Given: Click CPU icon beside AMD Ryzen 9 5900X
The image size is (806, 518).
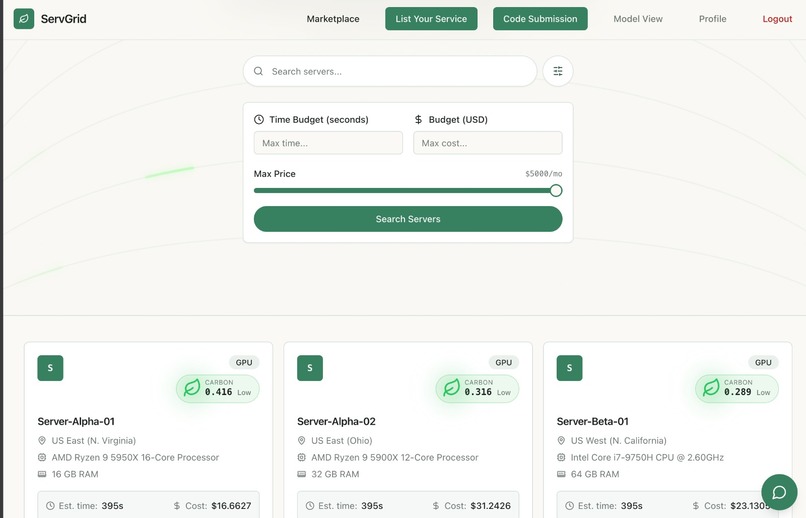Looking at the screenshot, I should tap(302, 457).
